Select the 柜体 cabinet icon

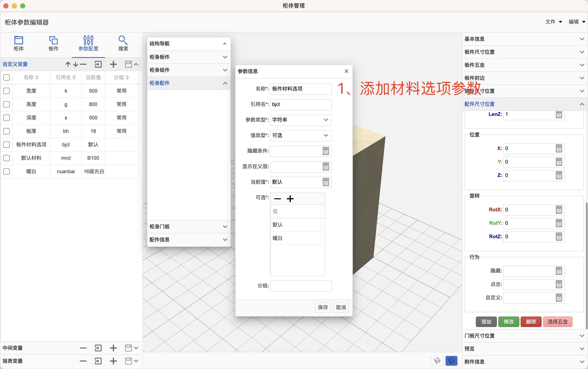point(19,43)
